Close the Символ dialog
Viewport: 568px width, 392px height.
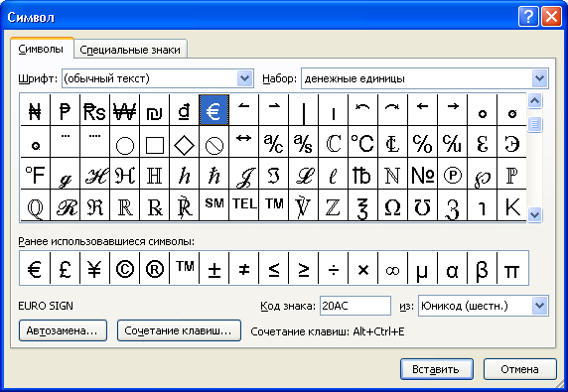[551, 17]
